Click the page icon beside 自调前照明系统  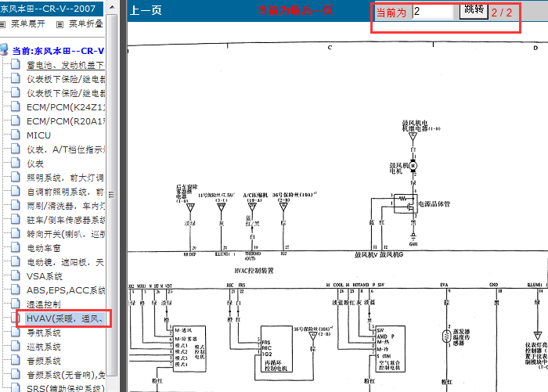tap(16, 191)
